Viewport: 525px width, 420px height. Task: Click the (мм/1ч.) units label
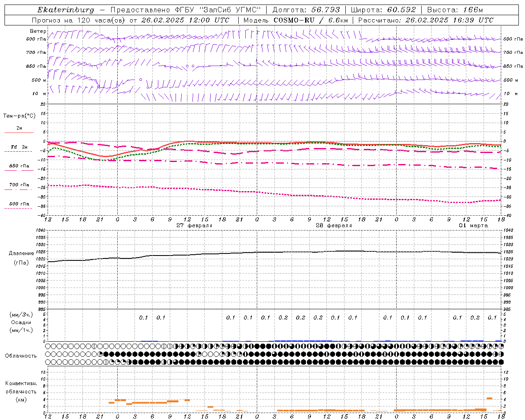point(21,330)
